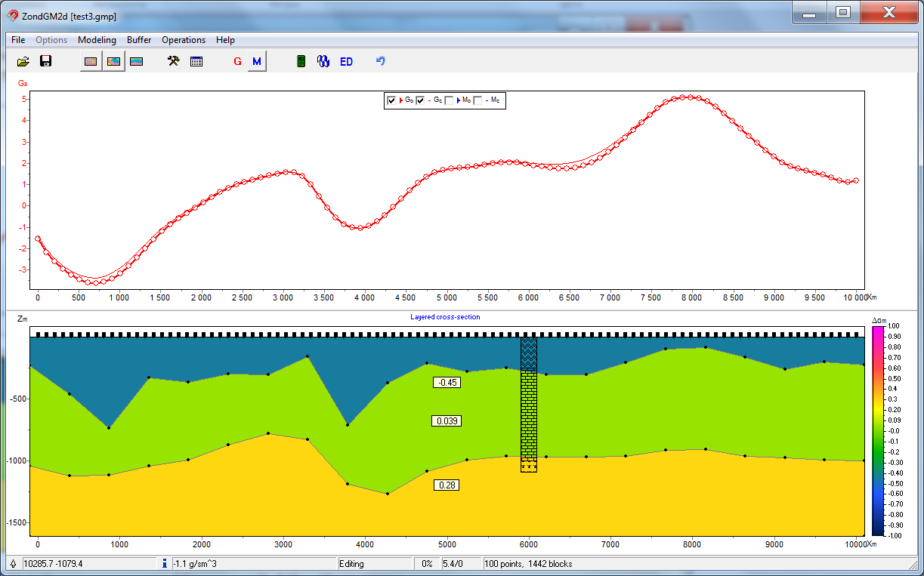Enable the Mo observed magnetic checkbox

coord(450,100)
